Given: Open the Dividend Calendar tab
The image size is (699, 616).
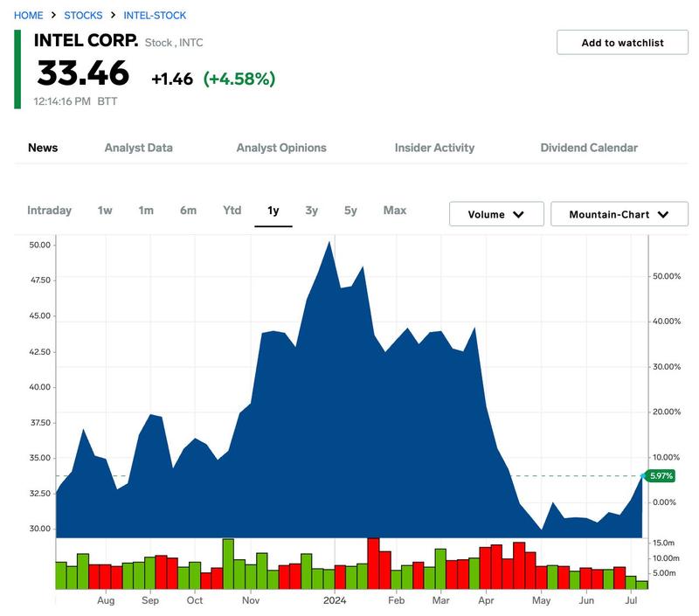Looking at the screenshot, I should click(589, 148).
